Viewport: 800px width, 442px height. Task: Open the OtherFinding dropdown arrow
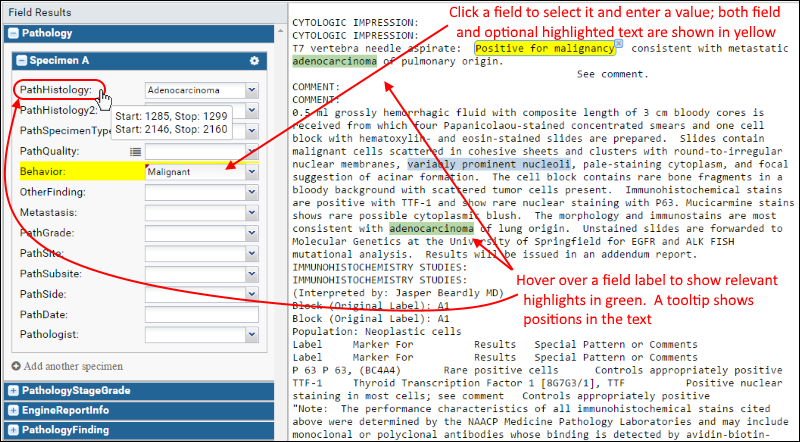[x=252, y=192]
